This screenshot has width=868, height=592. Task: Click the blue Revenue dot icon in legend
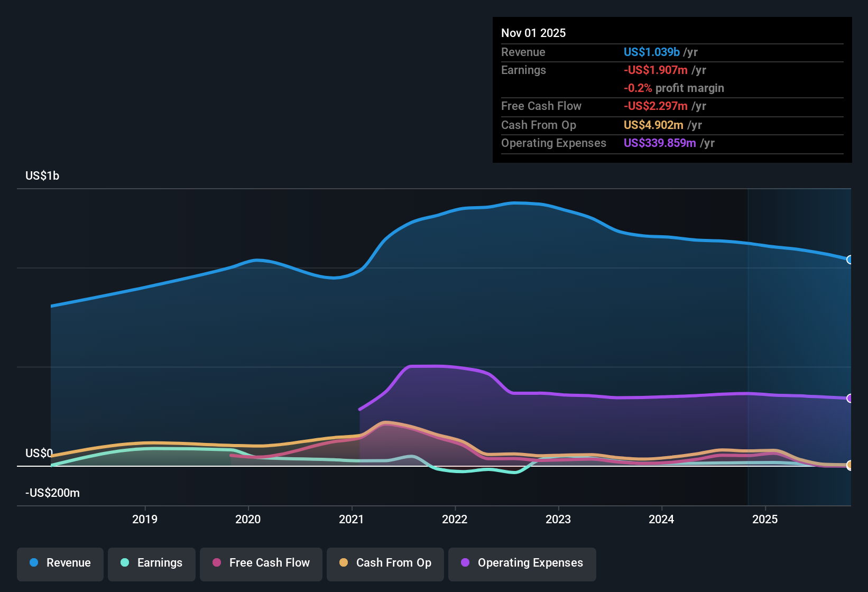click(x=34, y=563)
